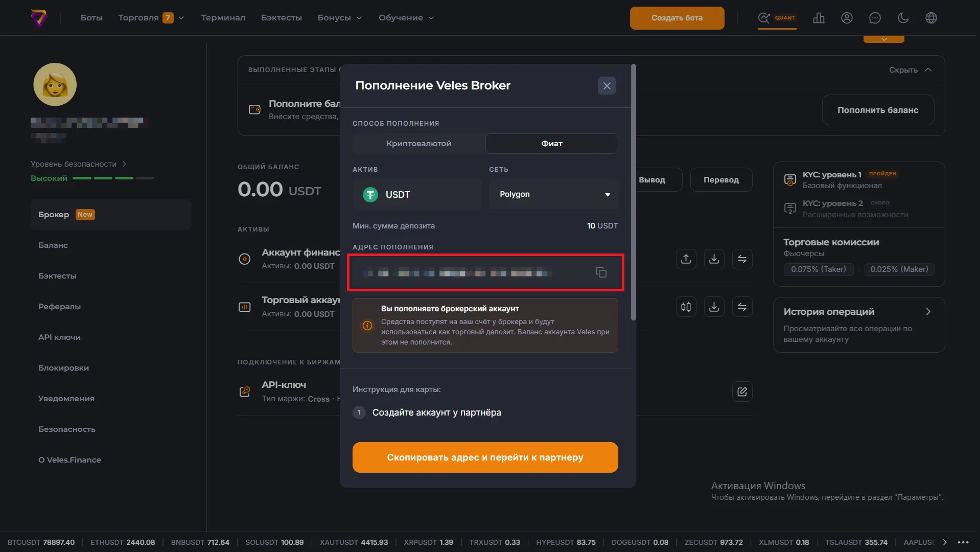Click the info icon in broker notice
Screen dimensions: 980x552
pyautogui.click(x=367, y=326)
